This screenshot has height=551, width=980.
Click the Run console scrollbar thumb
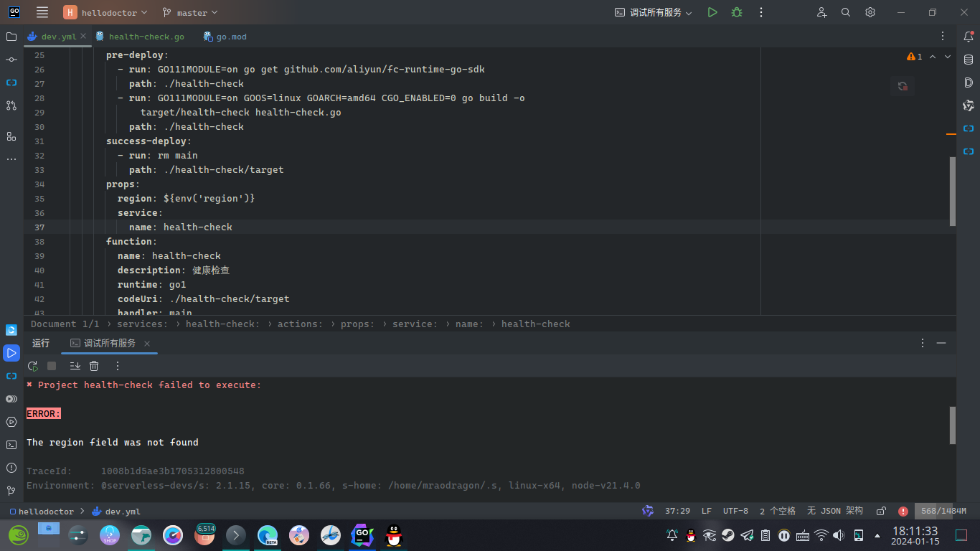click(x=953, y=425)
